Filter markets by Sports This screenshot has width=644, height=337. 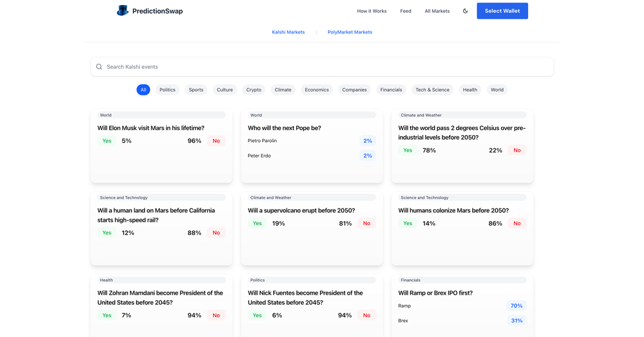click(196, 90)
